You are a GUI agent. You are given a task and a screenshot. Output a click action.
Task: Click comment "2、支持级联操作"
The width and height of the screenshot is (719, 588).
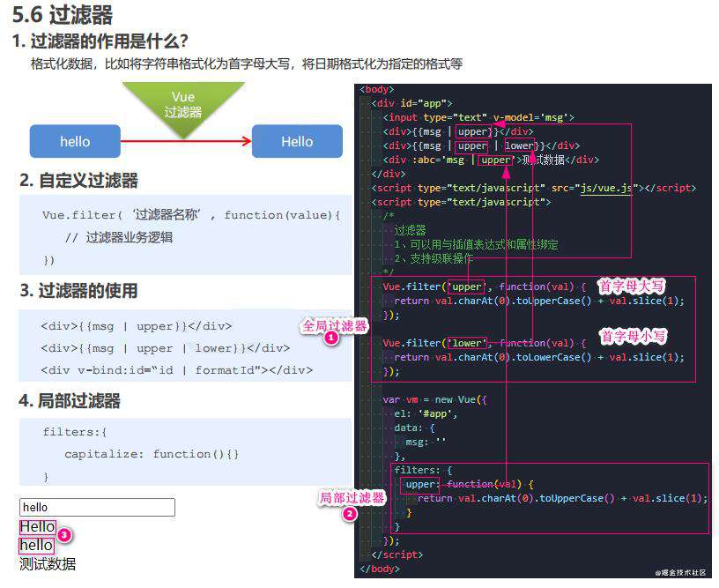pyautogui.click(x=434, y=258)
